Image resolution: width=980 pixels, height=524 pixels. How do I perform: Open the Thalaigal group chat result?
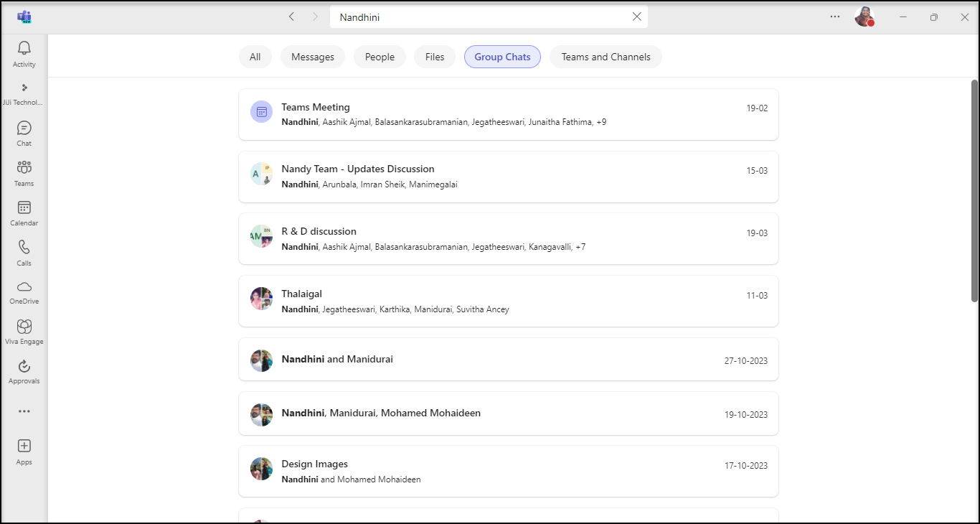click(x=508, y=301)
